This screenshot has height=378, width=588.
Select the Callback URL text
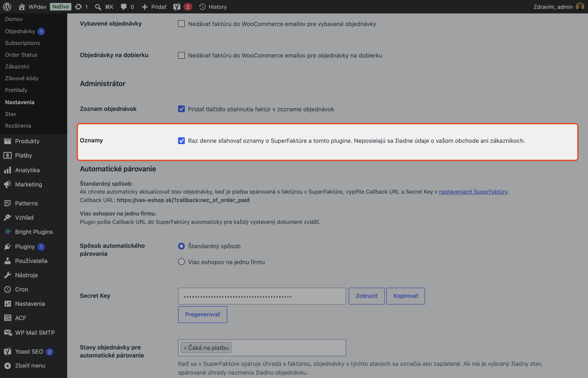183,200
